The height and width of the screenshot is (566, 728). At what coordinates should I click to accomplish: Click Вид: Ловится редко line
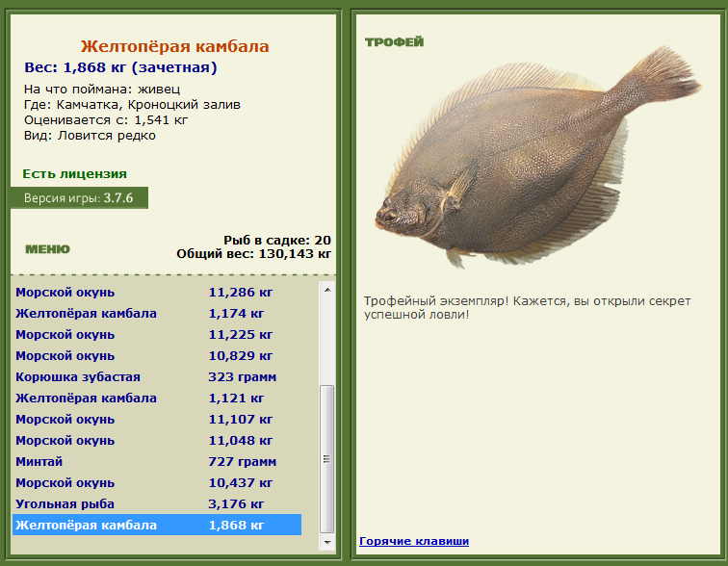pyautogui.click(x=90, y=136)
